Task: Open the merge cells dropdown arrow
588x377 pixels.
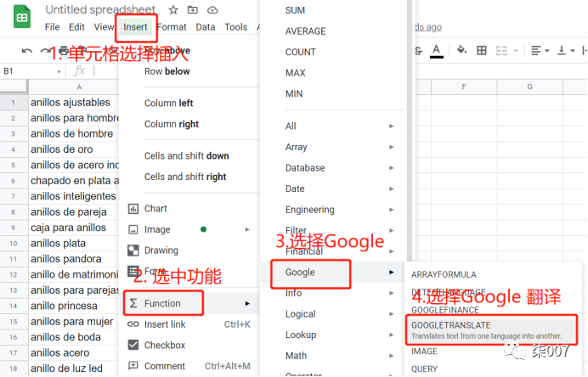Action: point(516,51)
